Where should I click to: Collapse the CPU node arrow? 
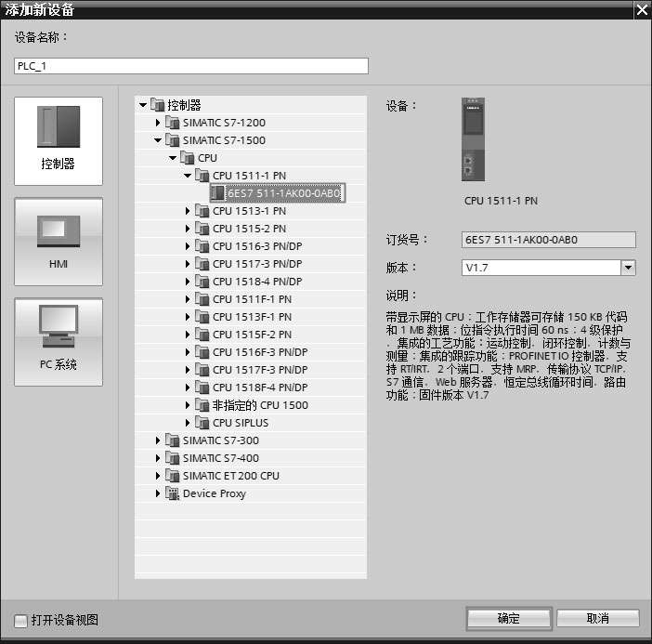pos(173,158)
